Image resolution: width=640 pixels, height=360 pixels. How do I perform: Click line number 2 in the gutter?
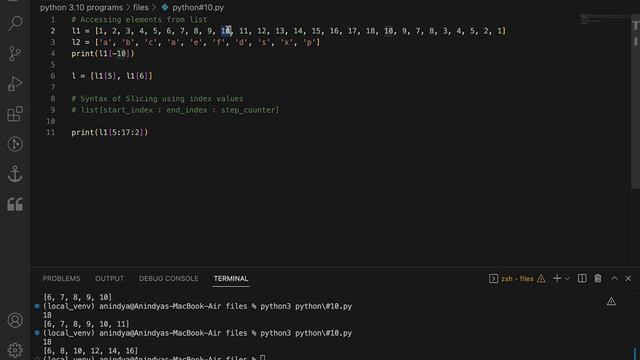click(x=53, y=31)
